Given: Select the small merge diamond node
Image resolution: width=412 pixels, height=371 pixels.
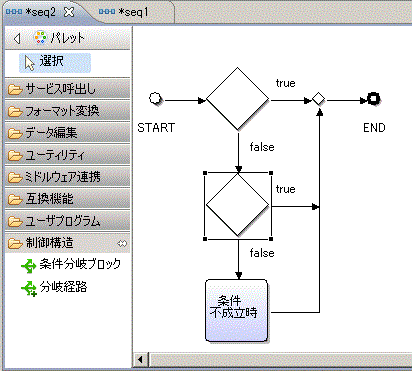Looking at the screenshot, I should pyautogui.click(x=319, y=99).
